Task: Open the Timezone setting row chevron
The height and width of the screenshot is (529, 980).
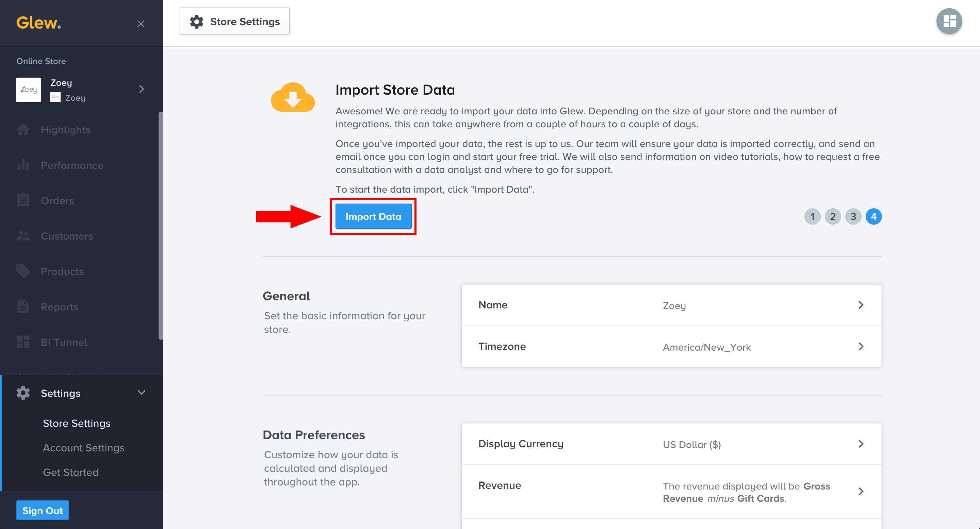Action: click(861, 346)
